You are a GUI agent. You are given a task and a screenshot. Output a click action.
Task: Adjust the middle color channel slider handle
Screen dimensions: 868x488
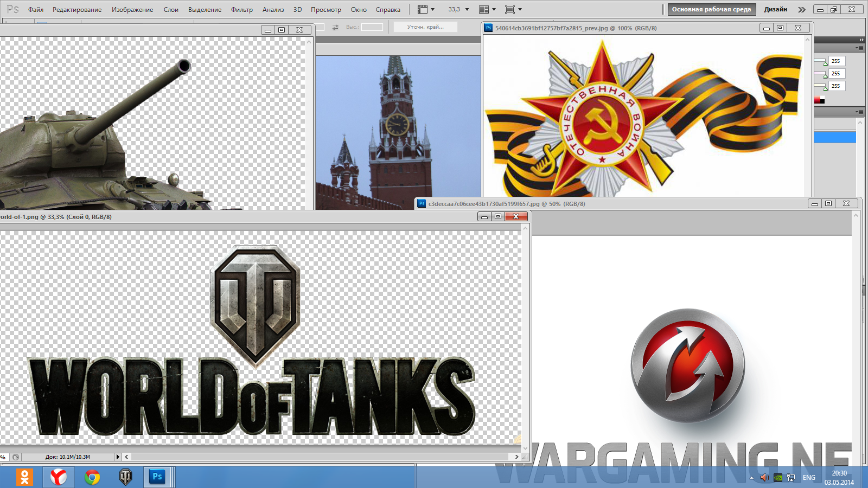point(825,76)
